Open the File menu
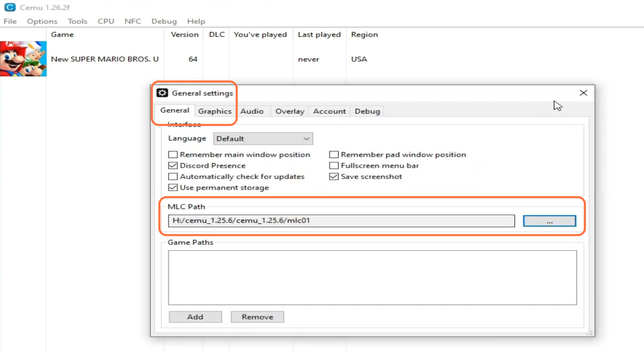The height and width of the screenshot is (353, 644). pos(10,21)
